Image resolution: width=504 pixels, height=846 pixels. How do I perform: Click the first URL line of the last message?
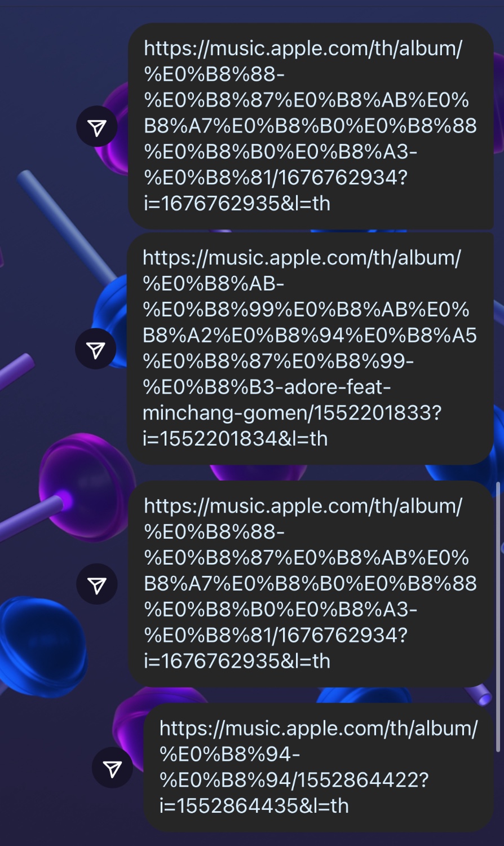tap(319, 728)
